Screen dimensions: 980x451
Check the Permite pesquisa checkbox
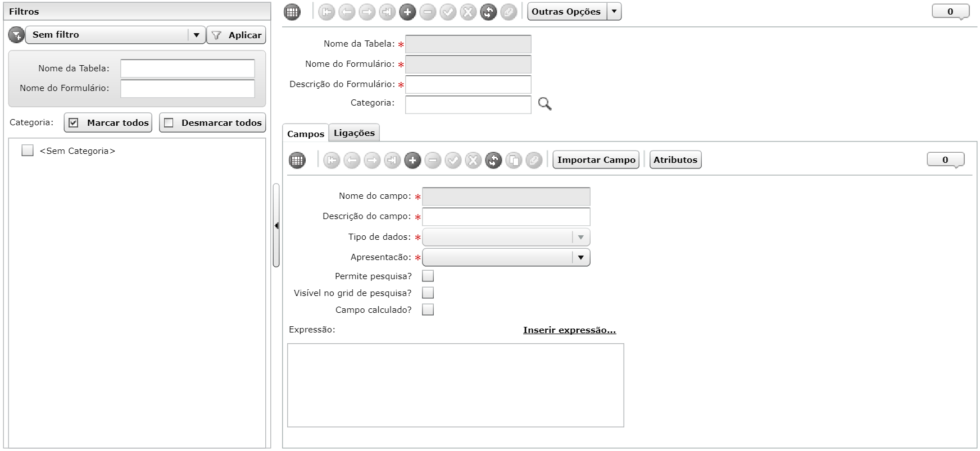pos(428,276)
